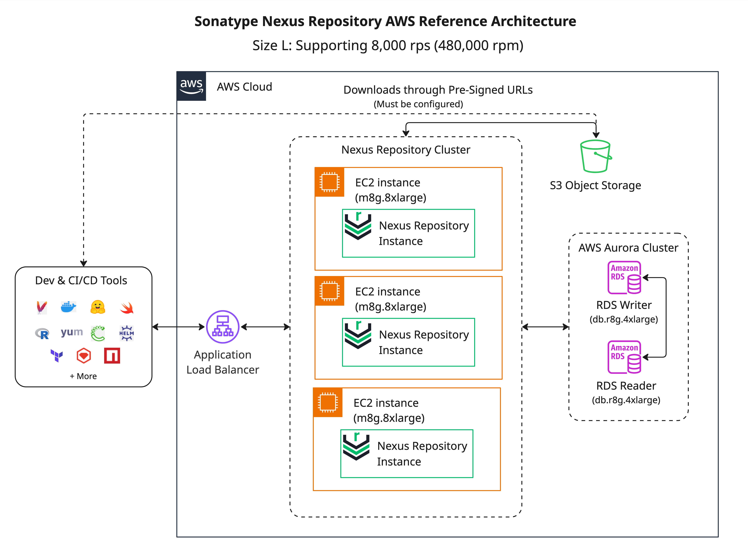Click the top 'Nexus Repository Instance' text
The width and height of the screenshot is (748, 560).
(424, 233)
